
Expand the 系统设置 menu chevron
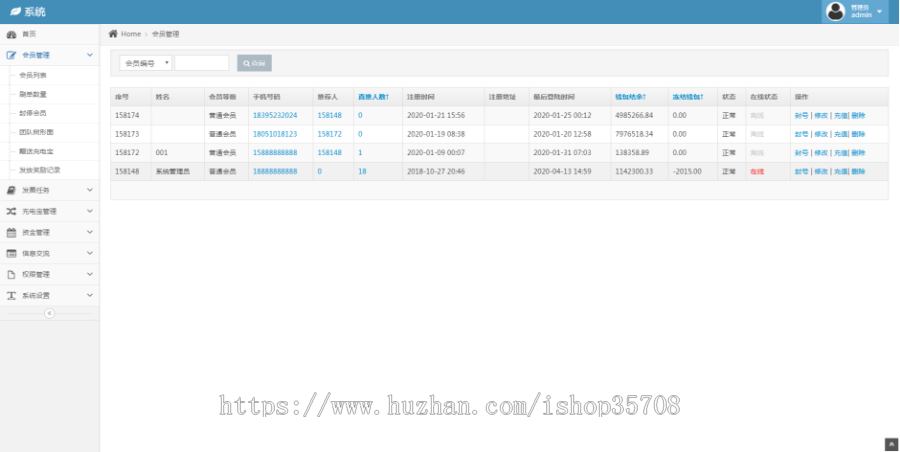pos(90,295)
